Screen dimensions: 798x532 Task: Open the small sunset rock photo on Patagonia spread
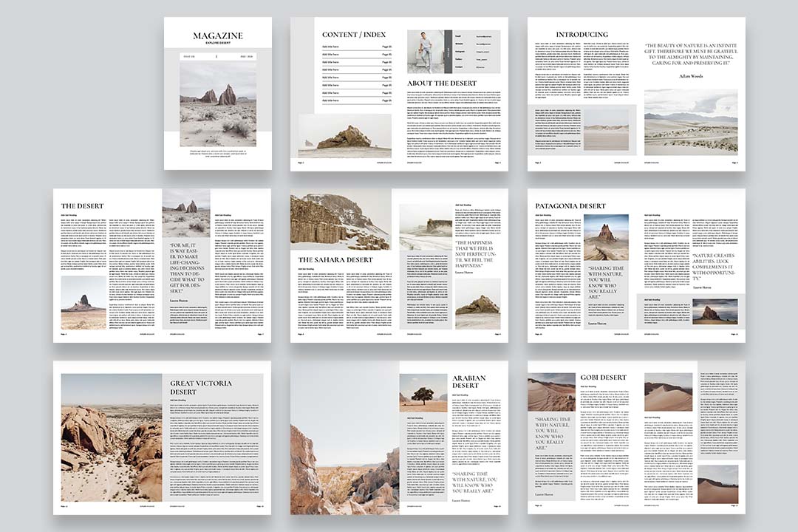pos(715,312)
